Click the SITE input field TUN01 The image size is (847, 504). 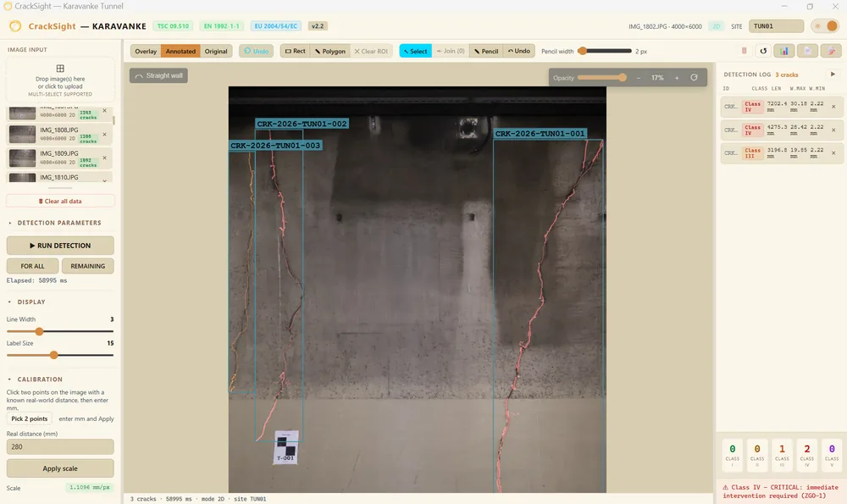[x=776, y=26]
